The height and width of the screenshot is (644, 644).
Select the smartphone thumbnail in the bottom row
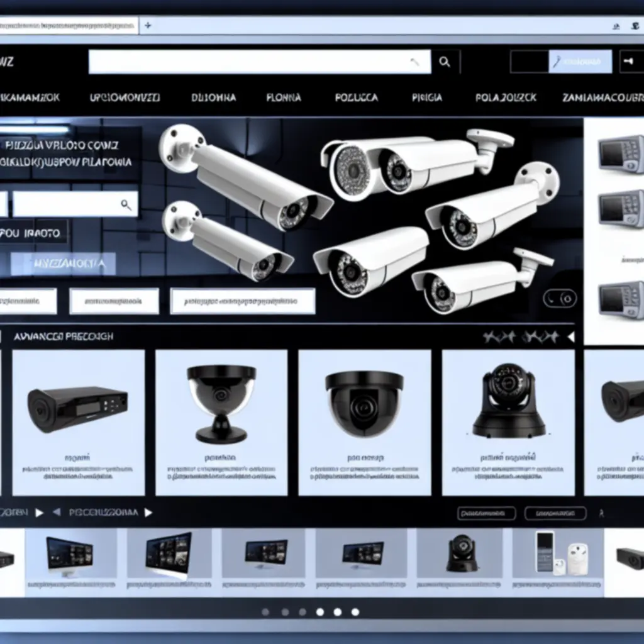[545, 553]
